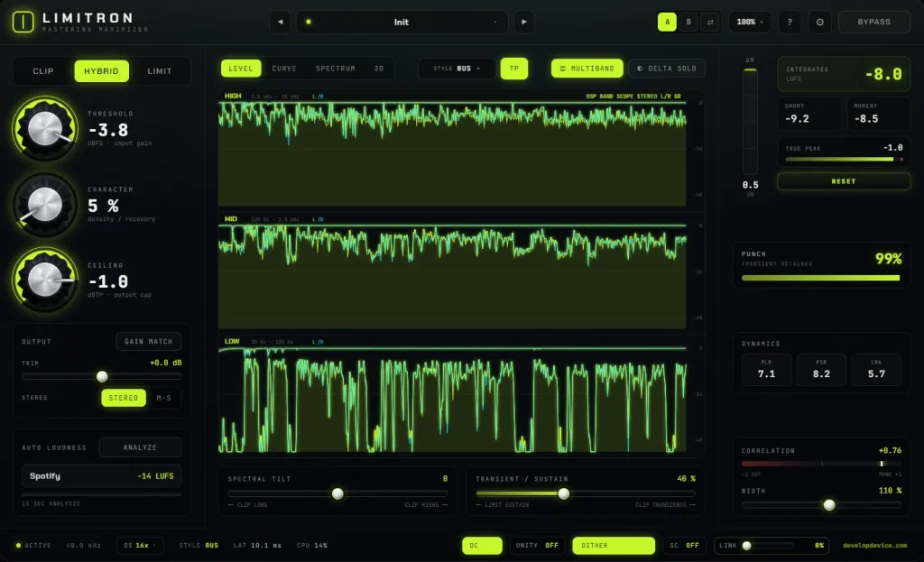Image resolution: width=924 pixels, height=562 pixels.
Task: Open the help question mark icon
Action: 790,22
